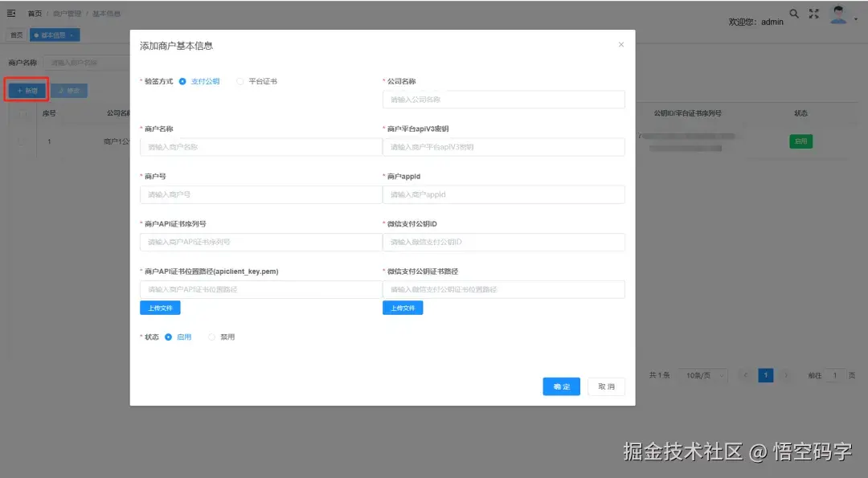The width and height of the screenshot is (868, 478).
Task: Expand the 基本信息 tab dropdown arrow
Action: click(71, 35)
